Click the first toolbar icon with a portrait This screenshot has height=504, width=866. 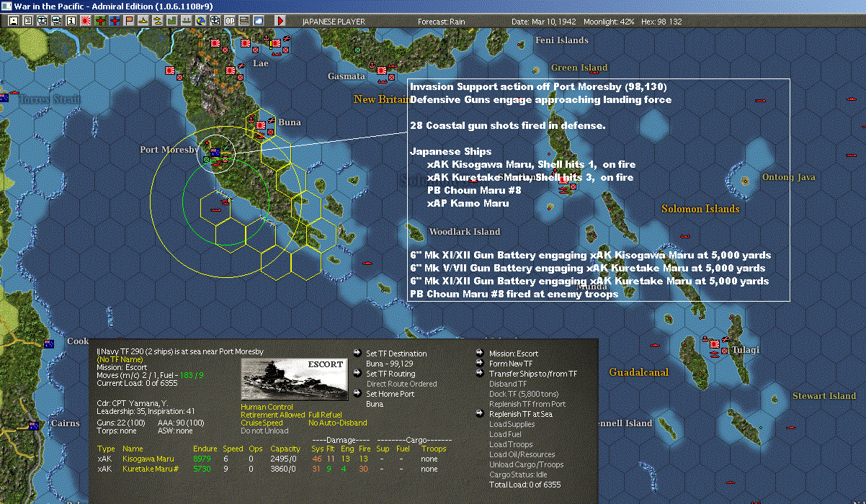pyautogui.click(x=13, y=21)
